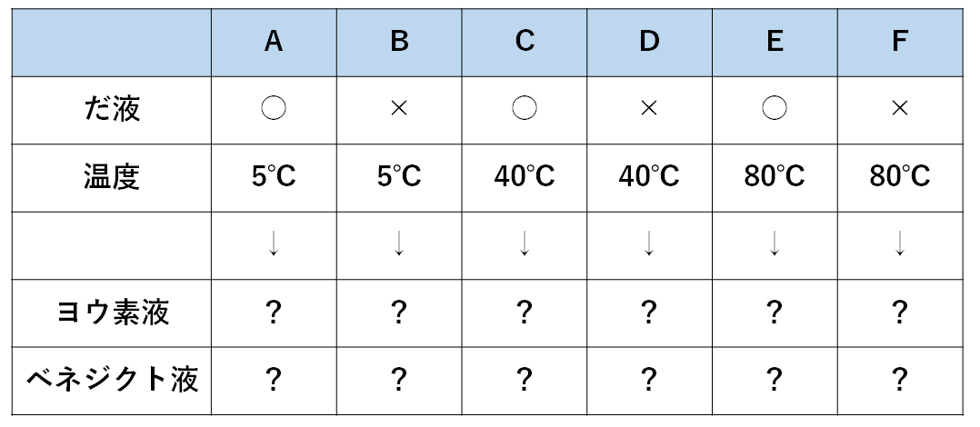Select the circle symbol under column C
This screenshot has width=980, height=427.
click(524, 108)
